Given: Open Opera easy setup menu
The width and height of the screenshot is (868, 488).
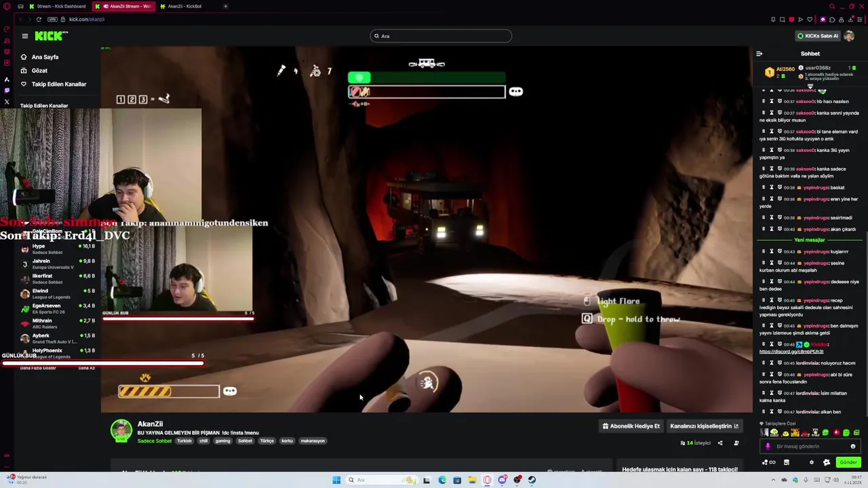Looking at the screenshot, I should point(859,19).
